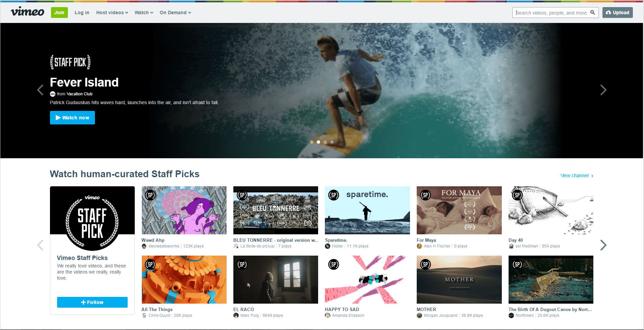Click the SP badge on the HAPPY TO SAD thumbnail

(334, 264)
